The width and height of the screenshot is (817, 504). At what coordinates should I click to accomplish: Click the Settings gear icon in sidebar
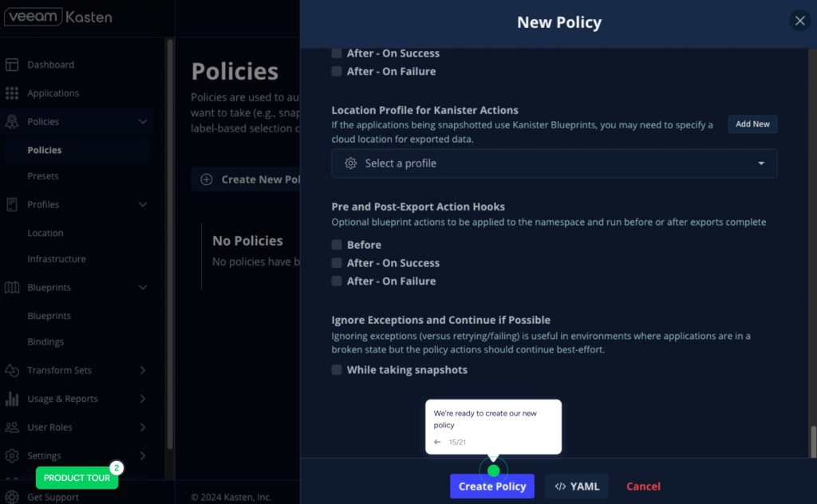[x=12, y=455]
